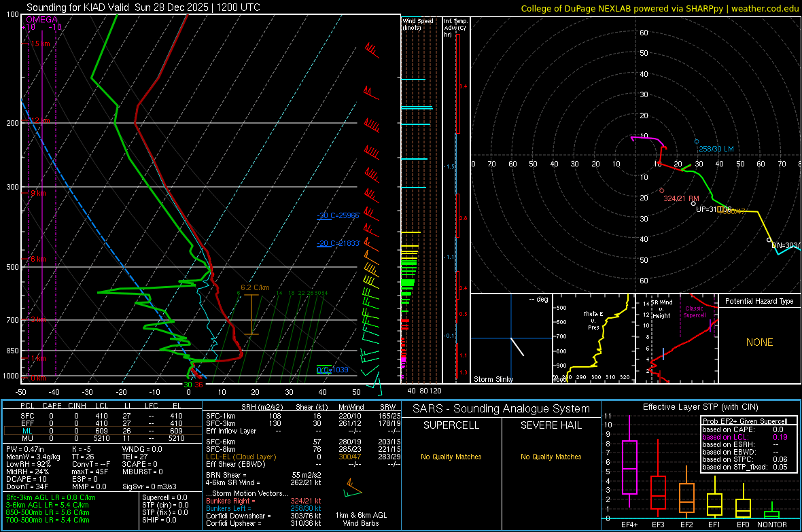Viewport: 802px width, 532px height.
Task: Click the DownT = 34F value
Action: pyautogui.click(x=27, y=486)
